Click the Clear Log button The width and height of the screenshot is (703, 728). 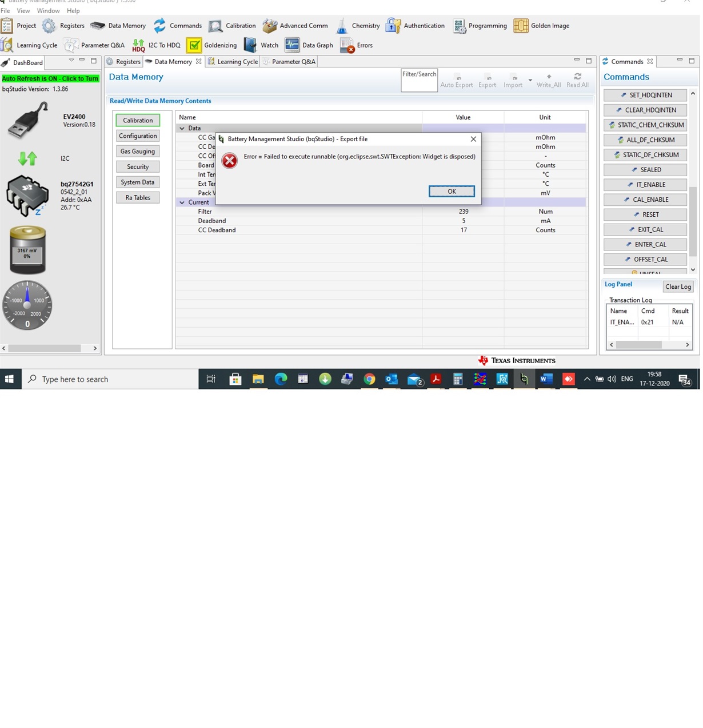[x=678, y=287]
